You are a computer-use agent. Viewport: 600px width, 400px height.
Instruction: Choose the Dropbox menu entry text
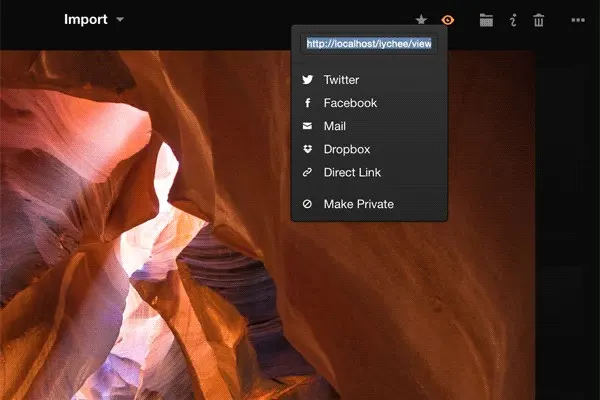pos(346,149)
